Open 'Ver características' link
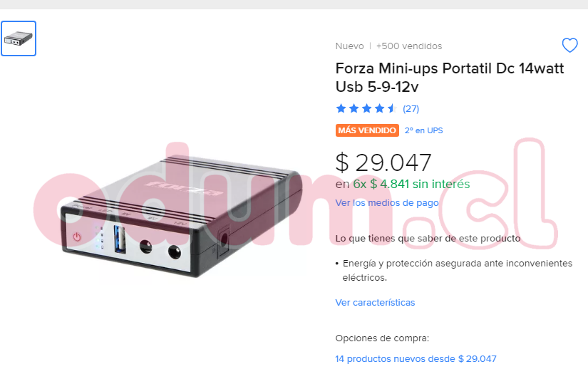The width and height of the screenshot is (588, 389). [x=375, y=302]
